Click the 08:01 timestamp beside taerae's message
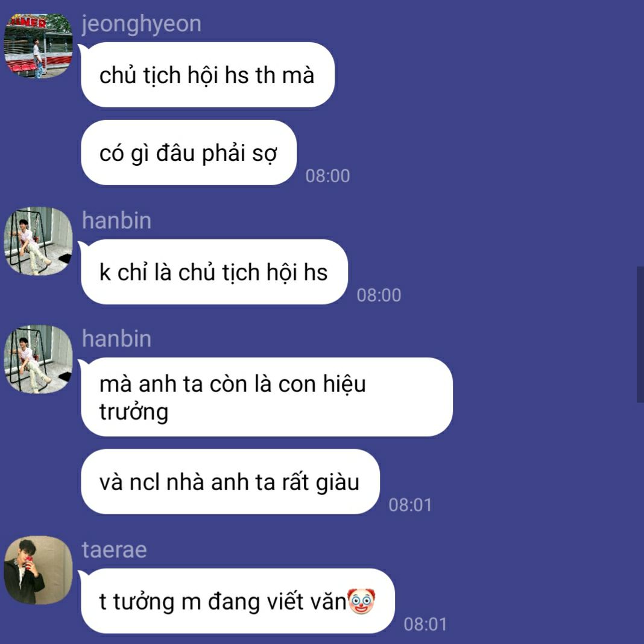644x644 pixels. (x=425, y=624)
